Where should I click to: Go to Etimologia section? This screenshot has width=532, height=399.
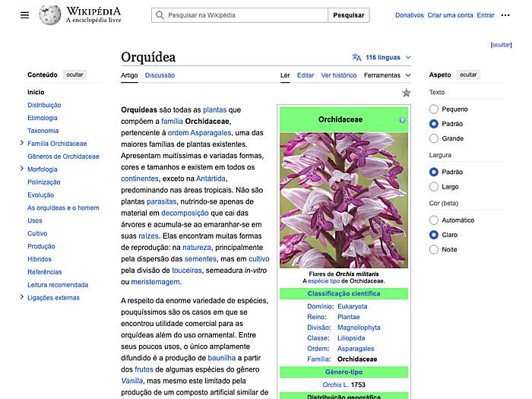(x=43, y=118)
